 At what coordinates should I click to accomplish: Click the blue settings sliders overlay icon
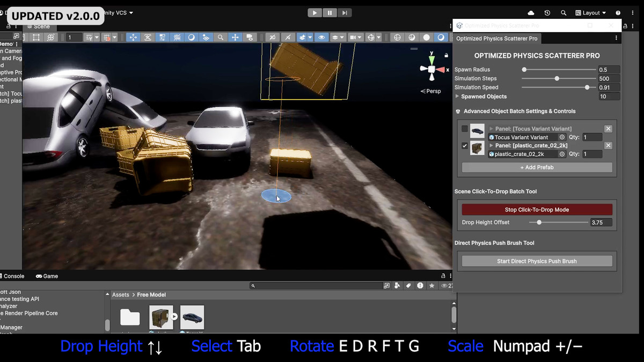click(162, 38)
